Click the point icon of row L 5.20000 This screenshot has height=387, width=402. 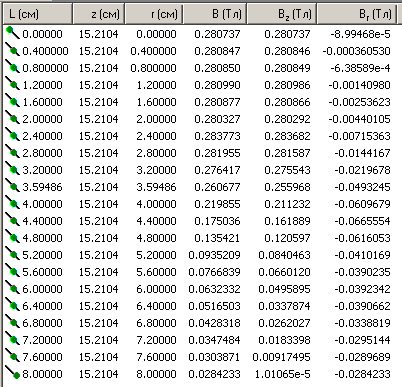12,254
